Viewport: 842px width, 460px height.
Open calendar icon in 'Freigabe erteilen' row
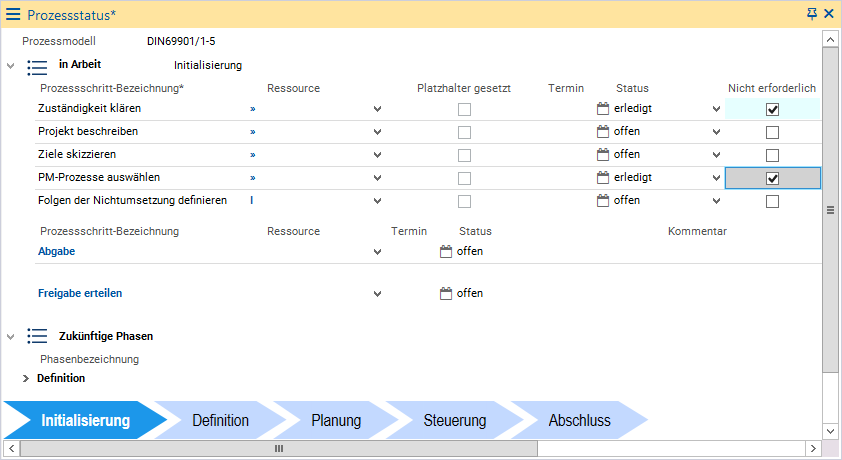click(446, 294)
